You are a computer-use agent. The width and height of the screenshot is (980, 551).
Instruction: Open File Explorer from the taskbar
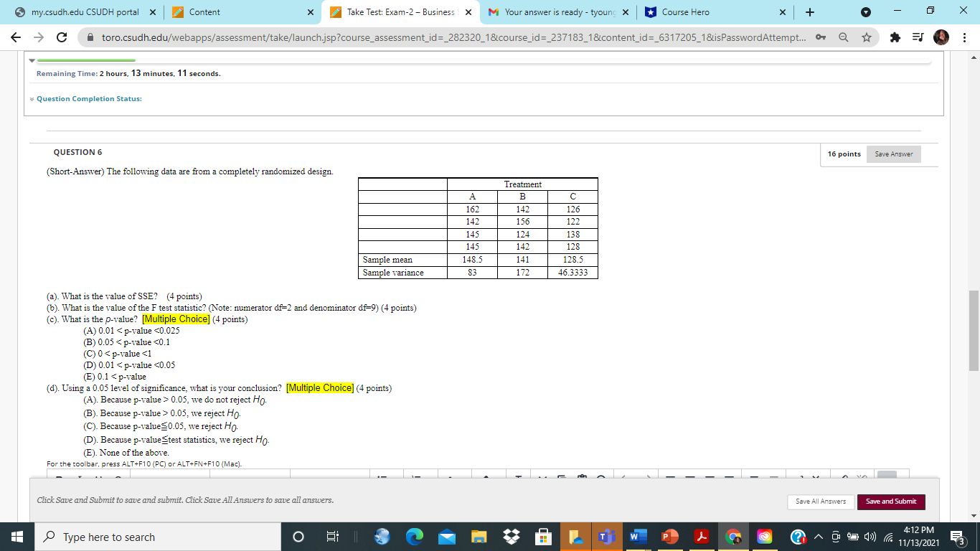tap(479, 537)
